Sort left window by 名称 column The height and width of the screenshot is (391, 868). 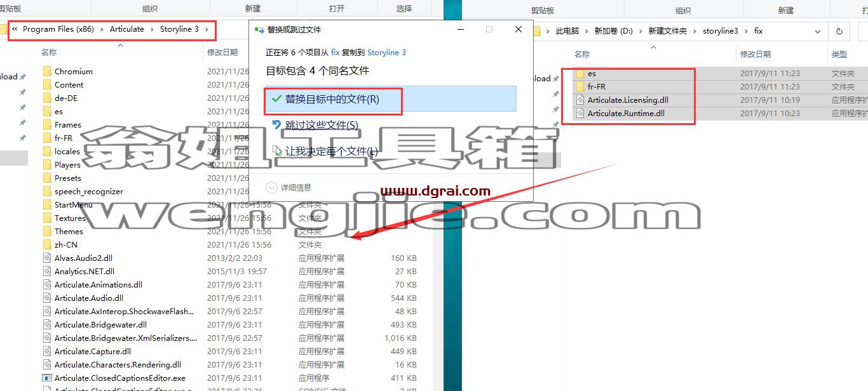49,53
